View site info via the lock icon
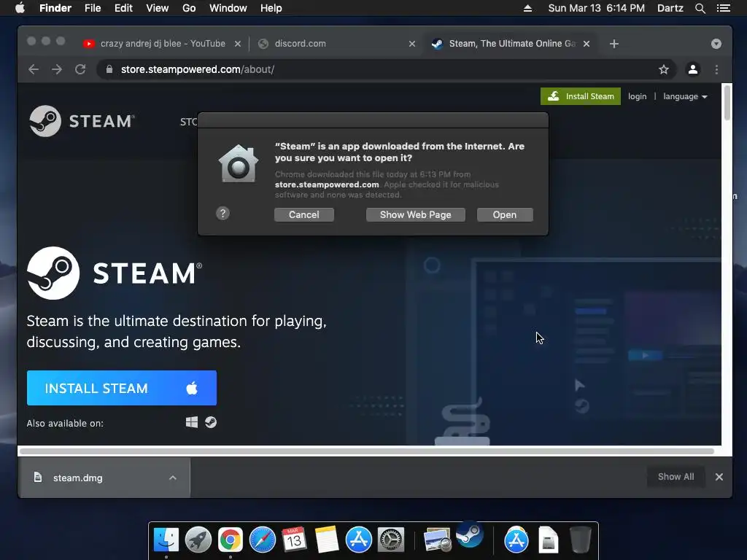The image size is (747, 560). 109,69
